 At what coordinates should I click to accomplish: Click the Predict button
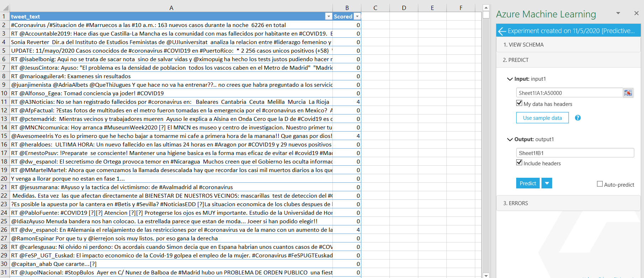pos(528,183)
